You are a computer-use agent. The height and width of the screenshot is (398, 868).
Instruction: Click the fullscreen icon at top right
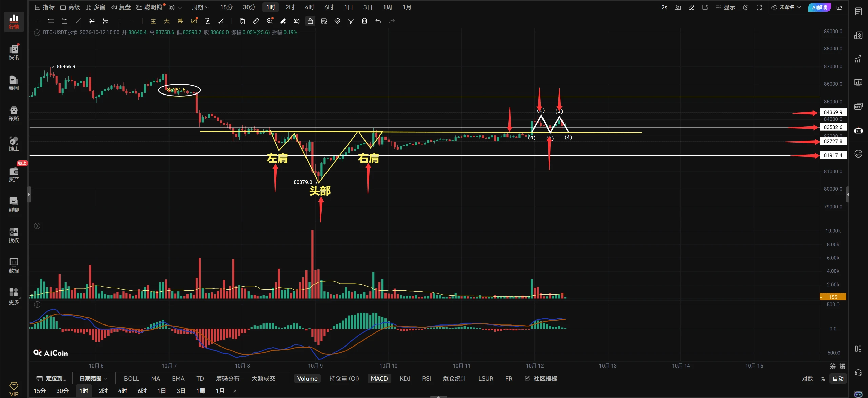759,7
